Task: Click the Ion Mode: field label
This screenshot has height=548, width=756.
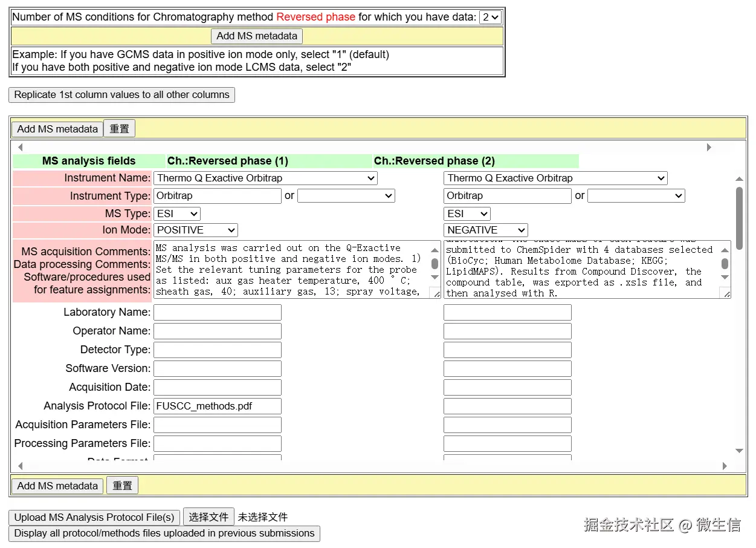Action: point(126,230)
